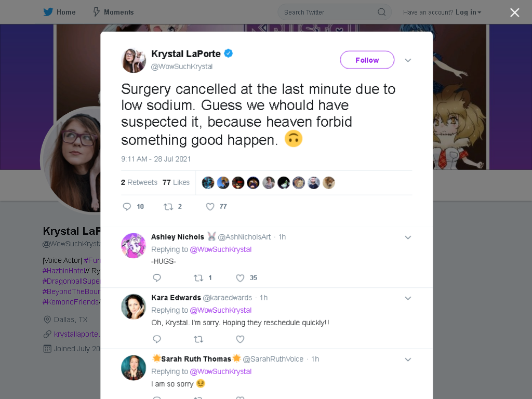
Task: Click the reply icon on the main tweet
Action: click(x=127, y=207)
